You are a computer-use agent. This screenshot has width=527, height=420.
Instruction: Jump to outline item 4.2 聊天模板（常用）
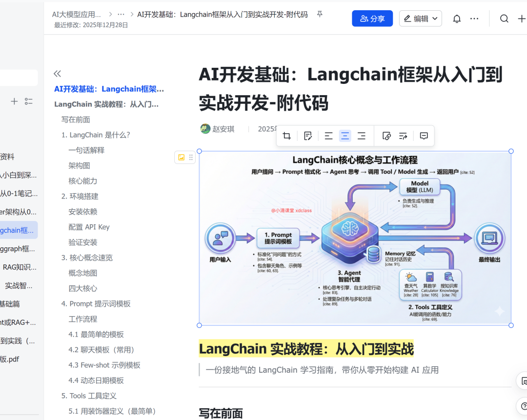pyautogui.click(x=101, y=350)
